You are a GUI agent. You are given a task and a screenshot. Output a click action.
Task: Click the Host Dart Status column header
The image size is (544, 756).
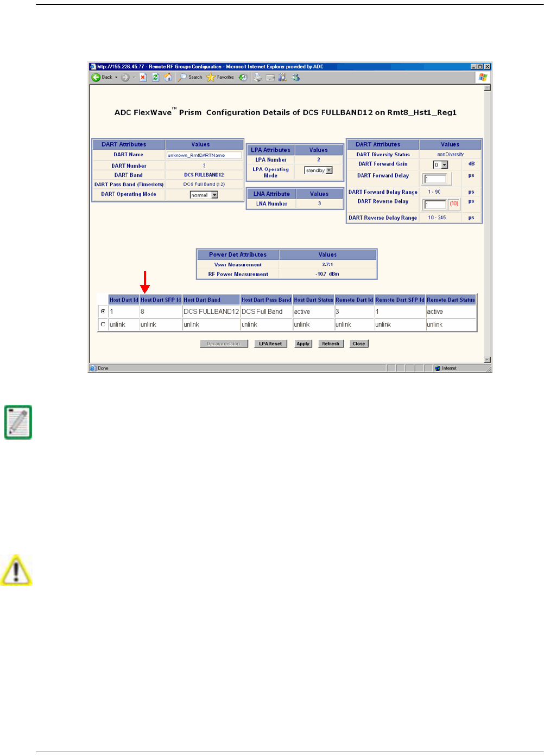pyautogui.click(x=313, y=300)
